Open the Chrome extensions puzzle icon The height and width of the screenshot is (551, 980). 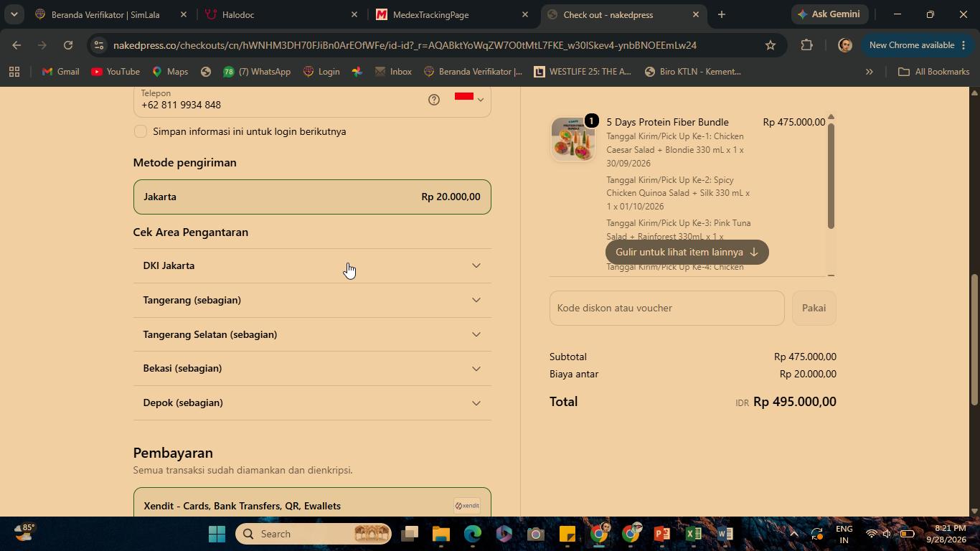click(x=806, y=45)
